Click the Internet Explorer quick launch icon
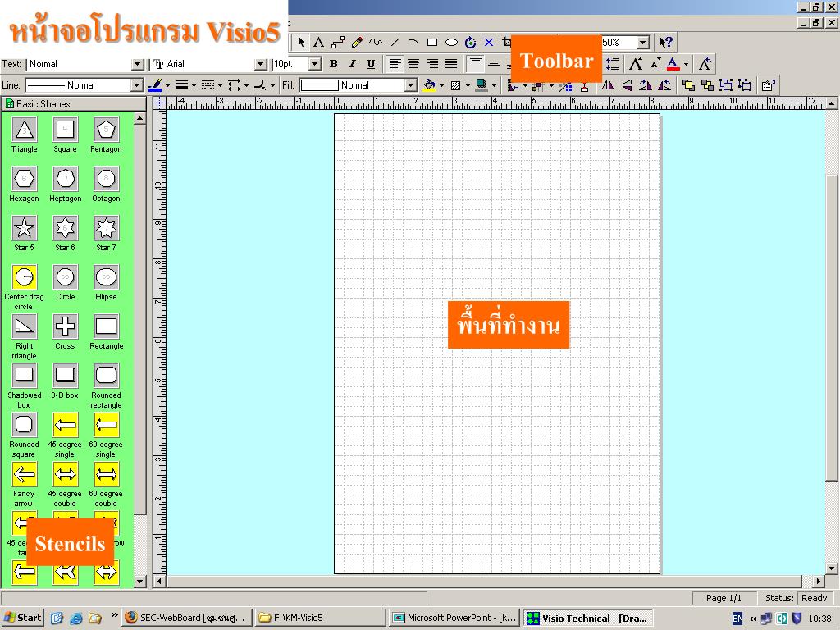The width and height of the screenshot is (840, 630). [76, 618]
